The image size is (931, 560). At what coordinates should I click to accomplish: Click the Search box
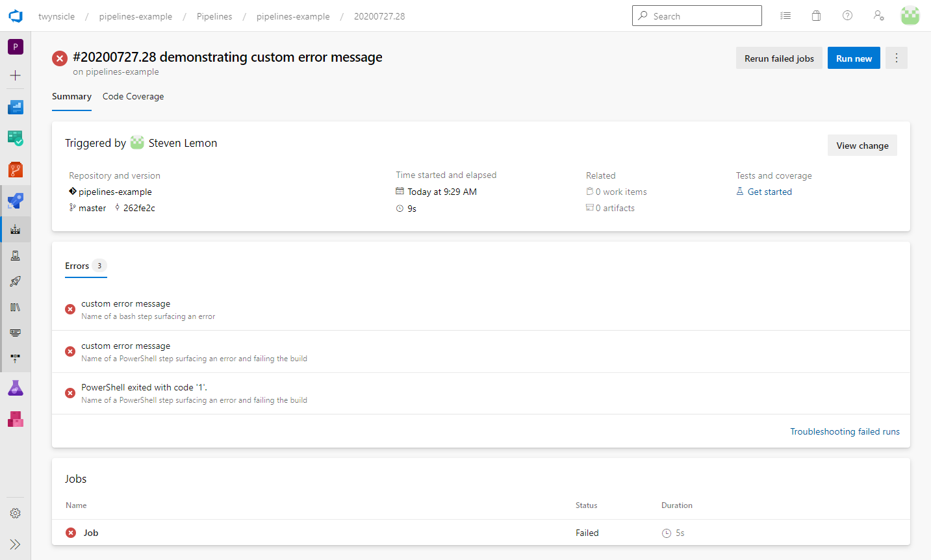[697, 16]
